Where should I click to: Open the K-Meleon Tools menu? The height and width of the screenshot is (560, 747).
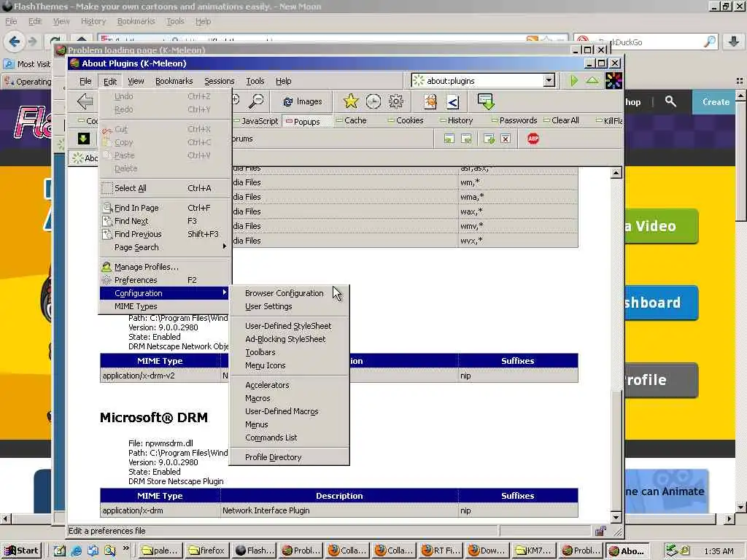click(x=255, y=81)
